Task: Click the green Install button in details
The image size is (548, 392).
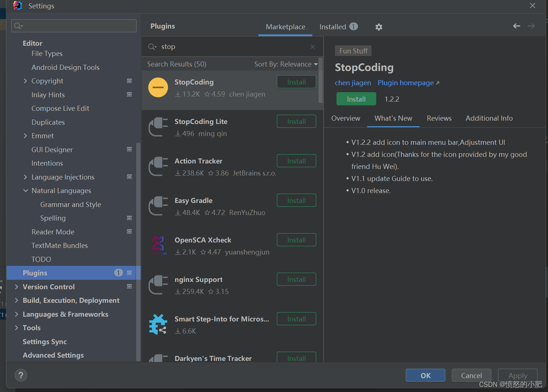Action: (356, 99)
